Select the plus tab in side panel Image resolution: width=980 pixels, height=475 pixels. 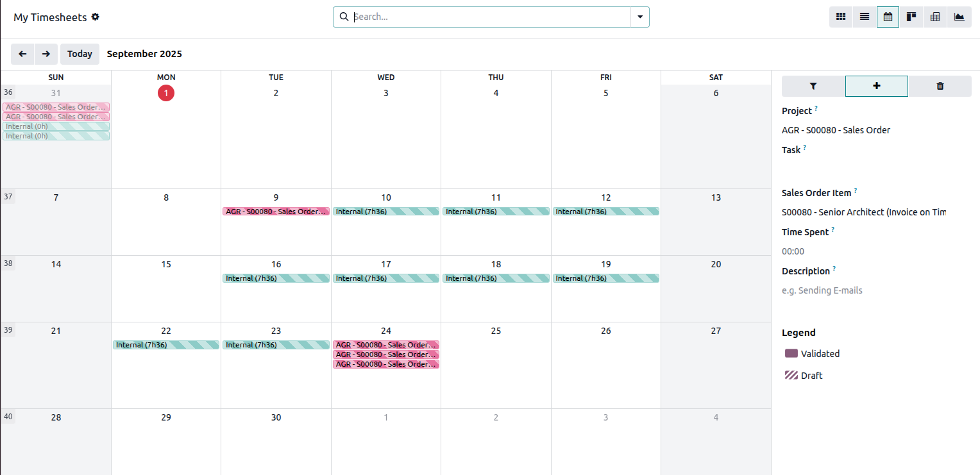tap(877, 86)
